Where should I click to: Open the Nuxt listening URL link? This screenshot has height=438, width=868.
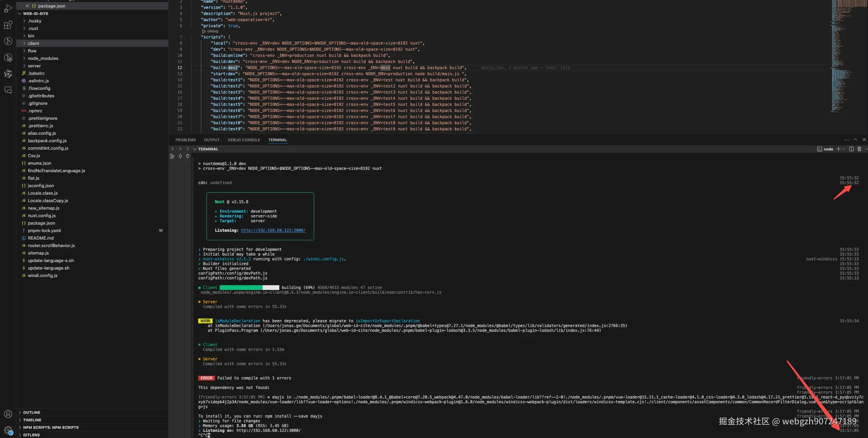(273, 230)
